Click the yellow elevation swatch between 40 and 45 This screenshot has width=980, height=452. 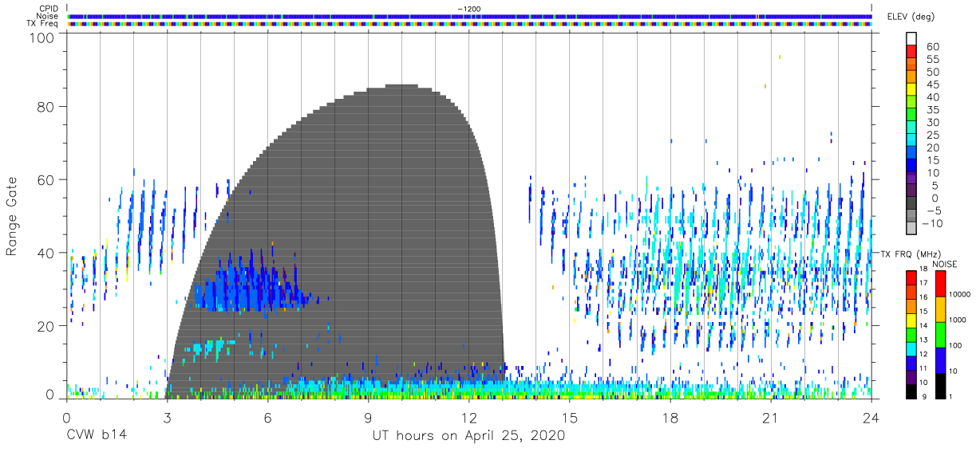(913, 88)
